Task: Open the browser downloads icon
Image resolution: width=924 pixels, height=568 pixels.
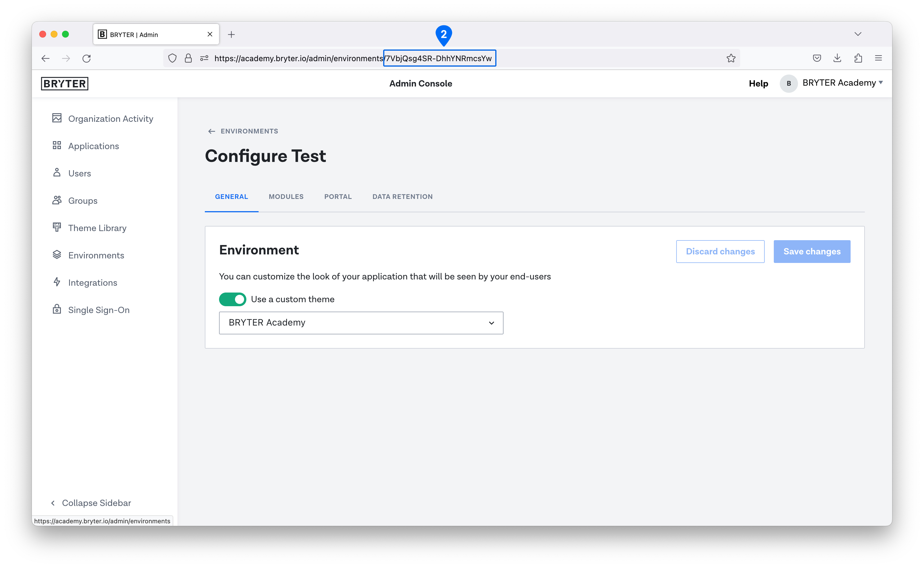Action: [837, 58]
